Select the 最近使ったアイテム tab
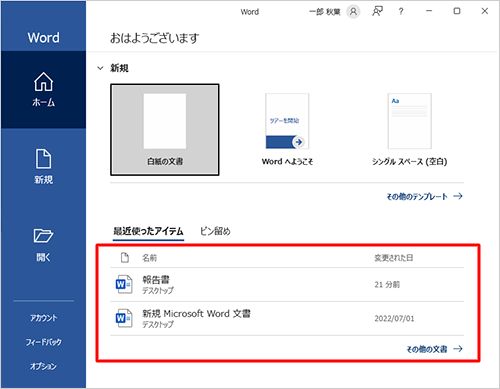The image size is (500, 389). [148, 231]
